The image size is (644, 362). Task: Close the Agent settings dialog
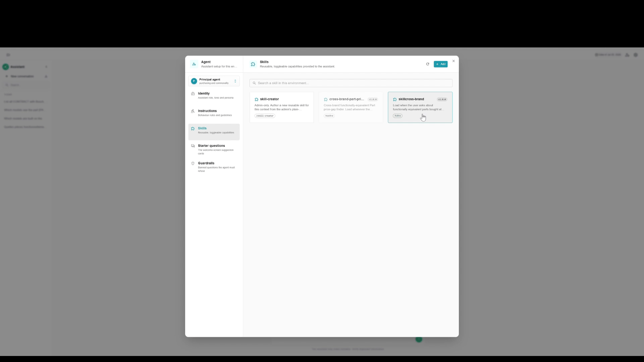[x=453, y=61]
